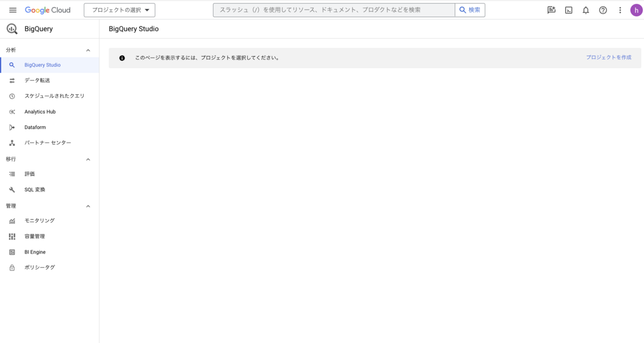
Task: Open the Gemini chat assistant icon
Action: 551,10
